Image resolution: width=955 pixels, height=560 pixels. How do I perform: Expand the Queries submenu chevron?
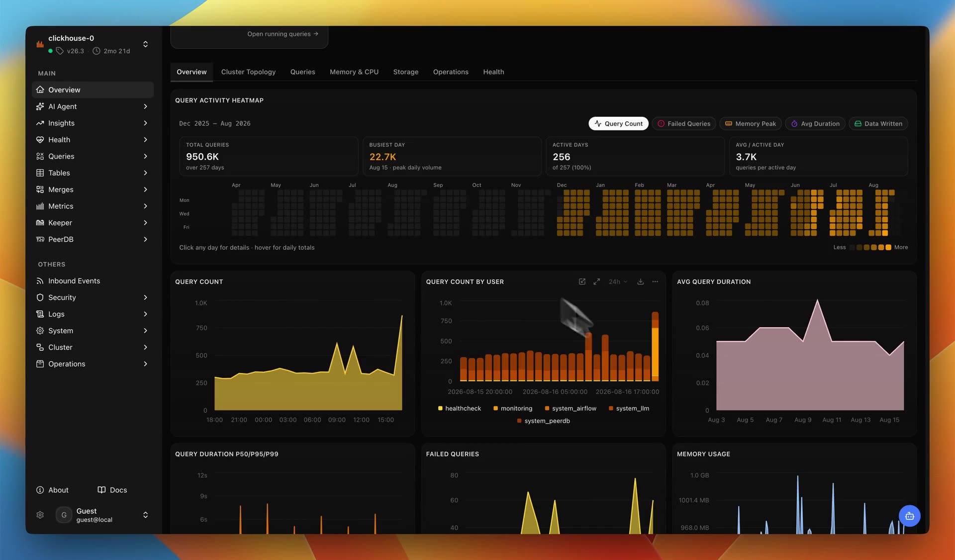[145, 156]
